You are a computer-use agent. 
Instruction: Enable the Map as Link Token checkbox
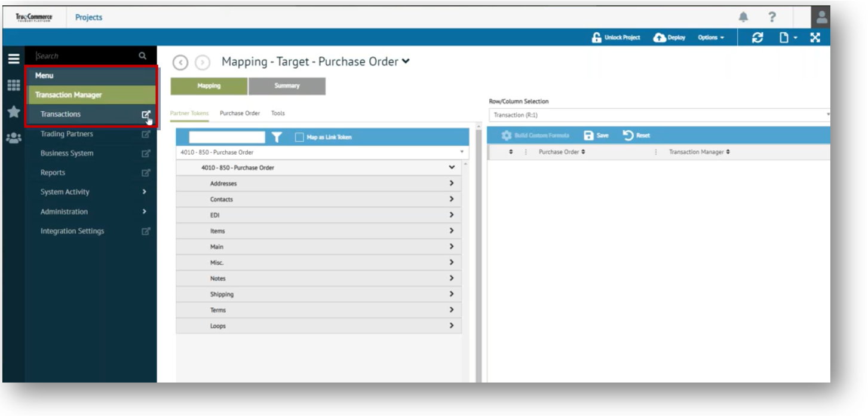tap(300, 137)
